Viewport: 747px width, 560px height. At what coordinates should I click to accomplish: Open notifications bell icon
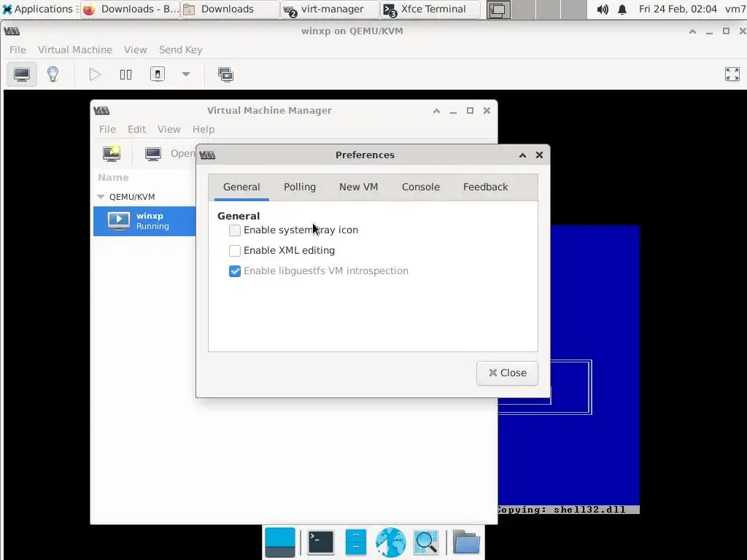(622, 9)
